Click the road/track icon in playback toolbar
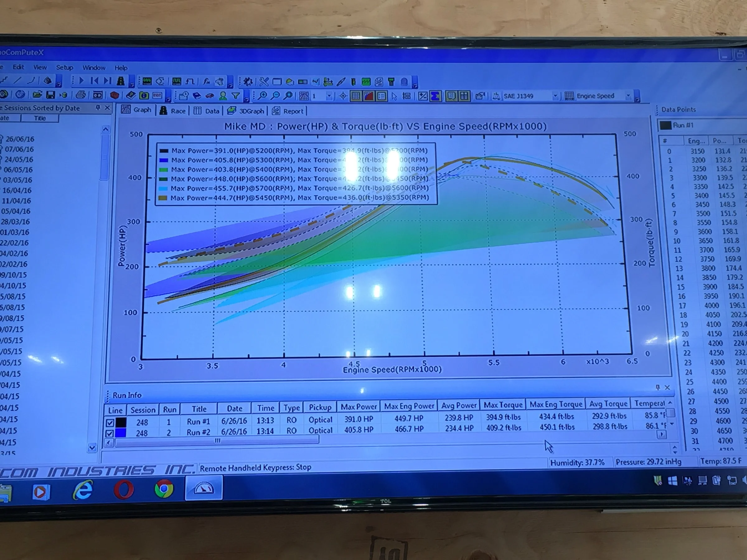The image size is (747, 560). [x=120, y=81]
